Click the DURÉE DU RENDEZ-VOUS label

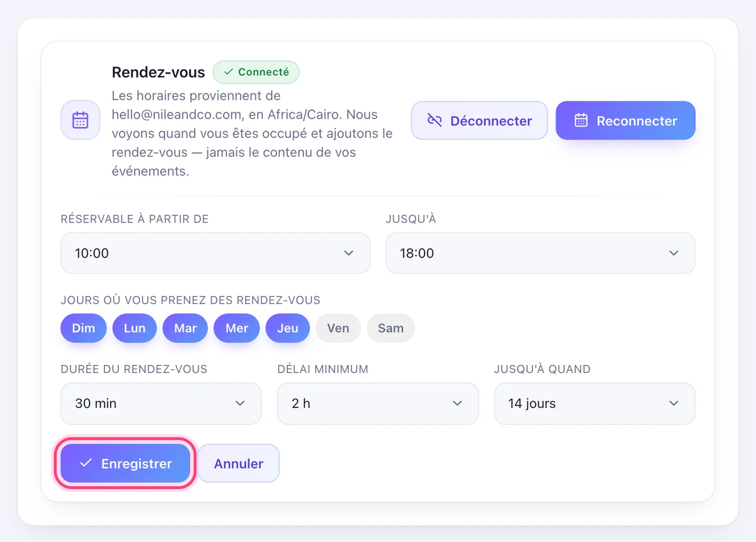(x=134, y=369)
